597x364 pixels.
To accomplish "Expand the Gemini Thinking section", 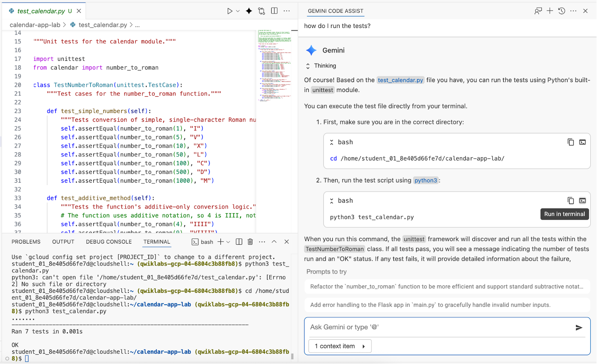I will coord(308,66).
